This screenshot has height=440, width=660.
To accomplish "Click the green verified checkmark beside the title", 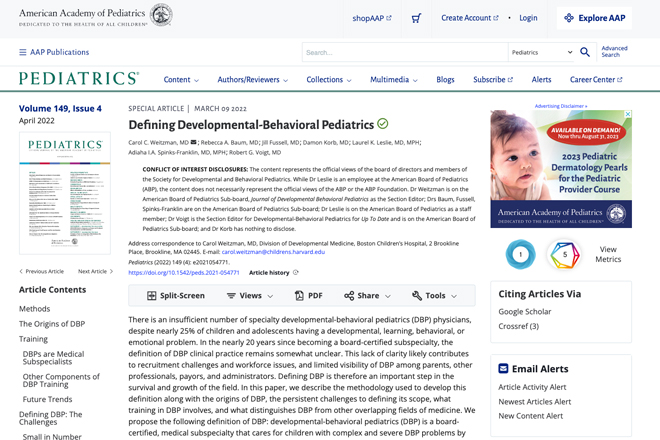I will [x=383, y=124].
